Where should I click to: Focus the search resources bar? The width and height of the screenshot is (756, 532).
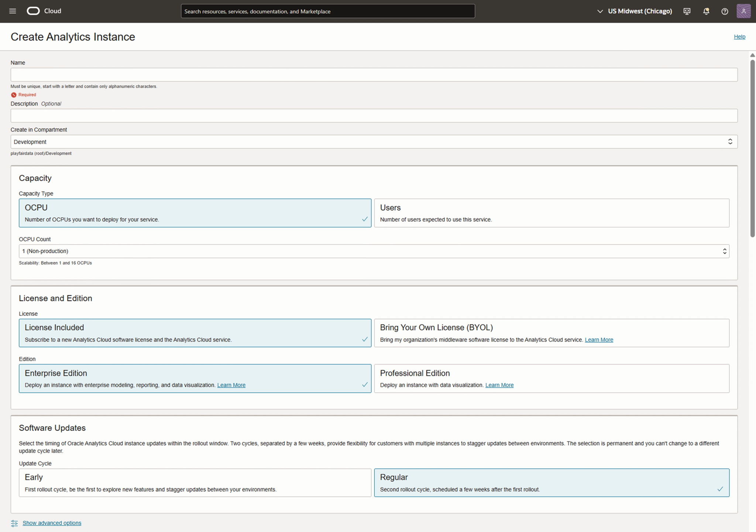point(328,11)
